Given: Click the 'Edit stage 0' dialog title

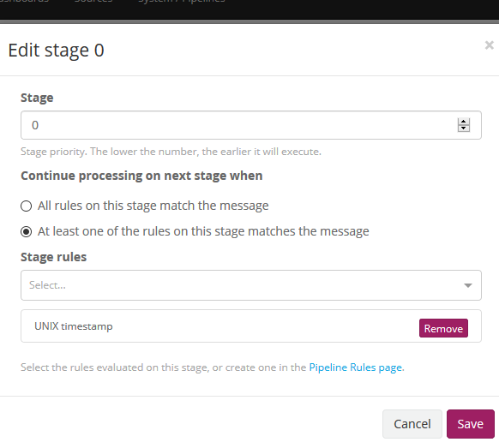Looking at the screenshot, I should (56, 51).
